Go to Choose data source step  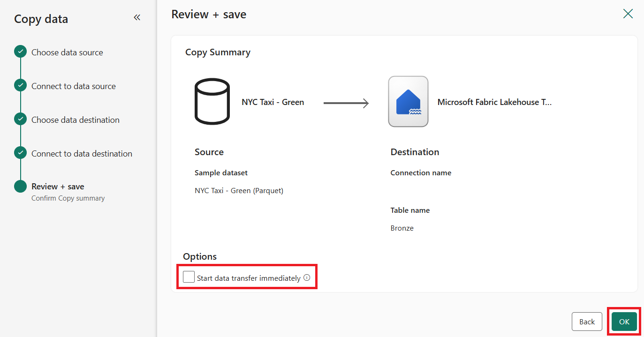[67, 52]
